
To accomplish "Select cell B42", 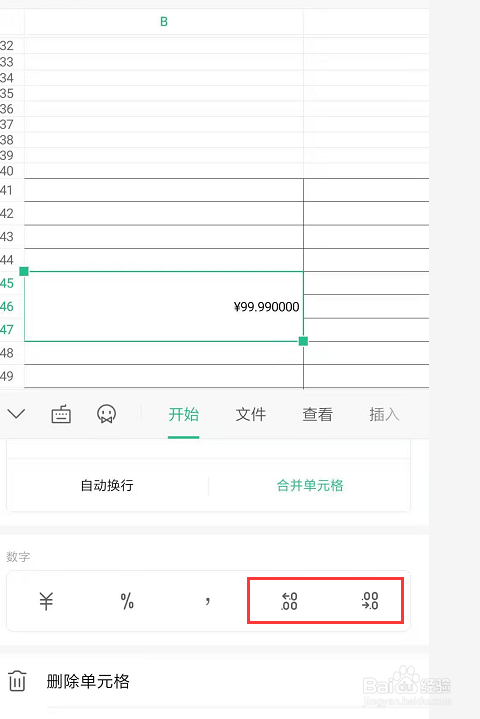I will [x=164, y=213].
